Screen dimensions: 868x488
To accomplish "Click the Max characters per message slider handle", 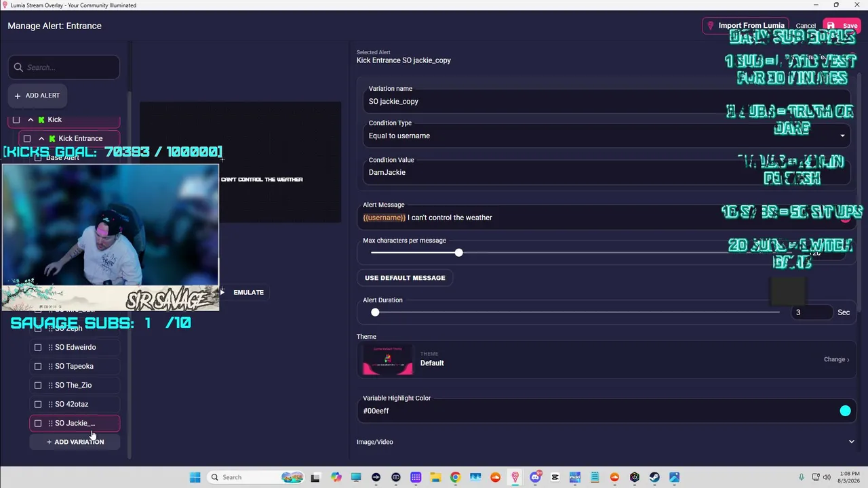I will click(459, 253).
